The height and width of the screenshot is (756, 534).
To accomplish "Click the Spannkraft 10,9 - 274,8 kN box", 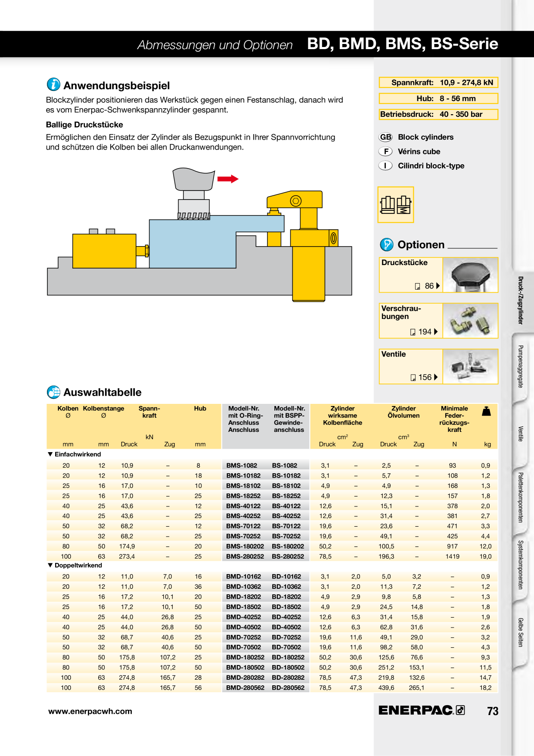I will (x=438, y=82).
